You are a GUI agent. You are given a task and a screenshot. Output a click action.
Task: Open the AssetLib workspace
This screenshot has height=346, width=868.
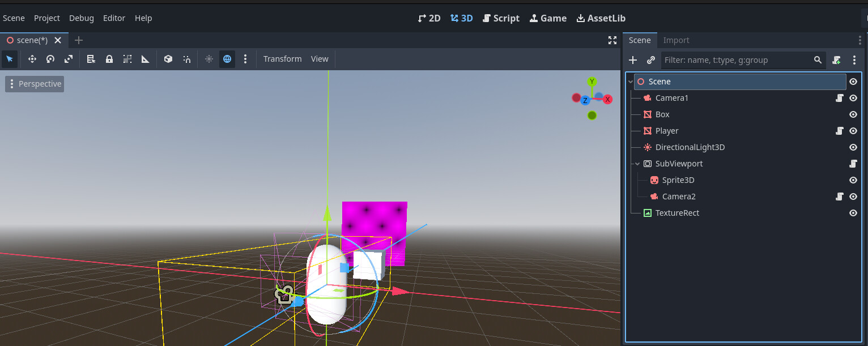point(601,18)
